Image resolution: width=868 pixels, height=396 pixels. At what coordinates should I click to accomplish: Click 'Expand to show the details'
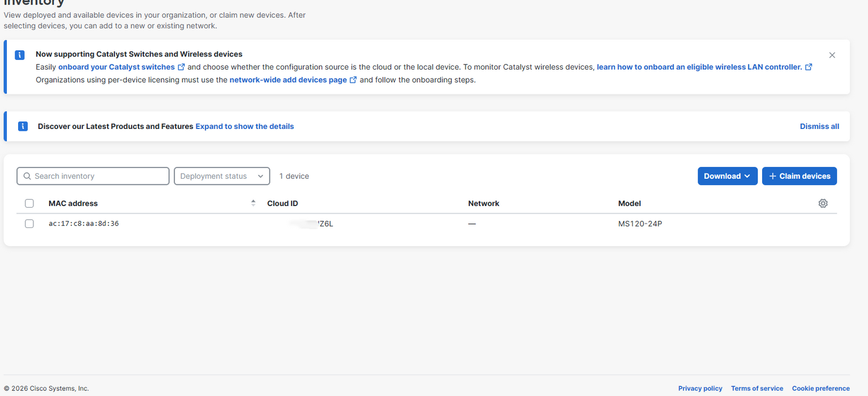pos(244,126)
